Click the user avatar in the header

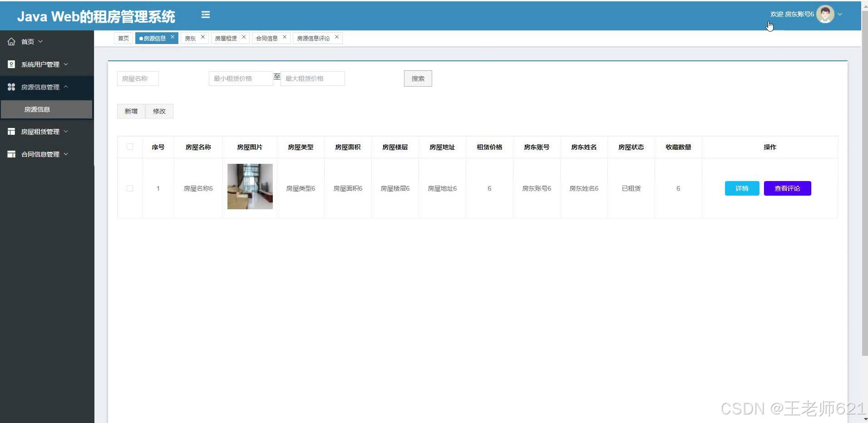[825, 14]
